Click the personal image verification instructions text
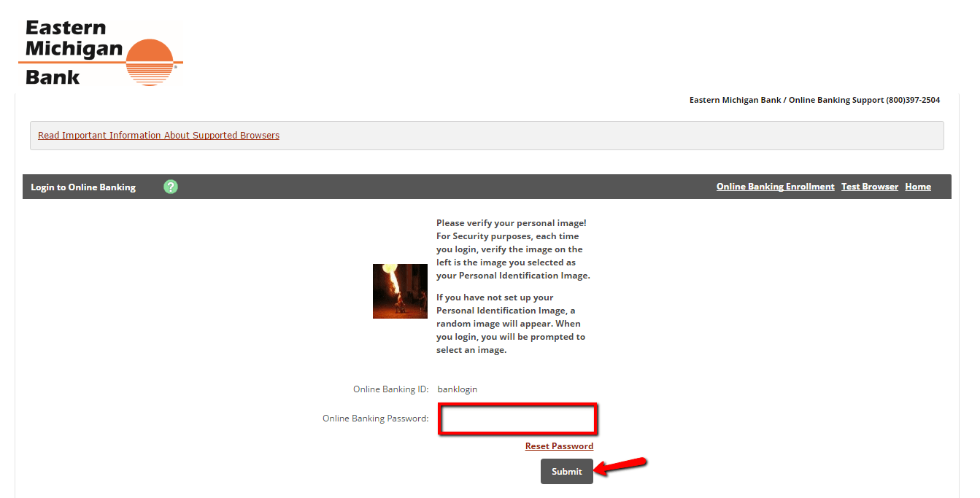 (512, 286)
